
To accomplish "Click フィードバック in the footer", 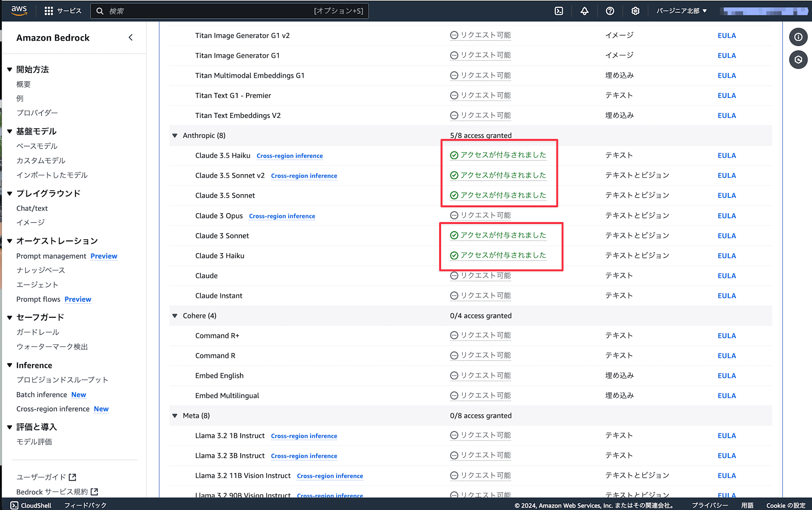I will tap(85, 505).
